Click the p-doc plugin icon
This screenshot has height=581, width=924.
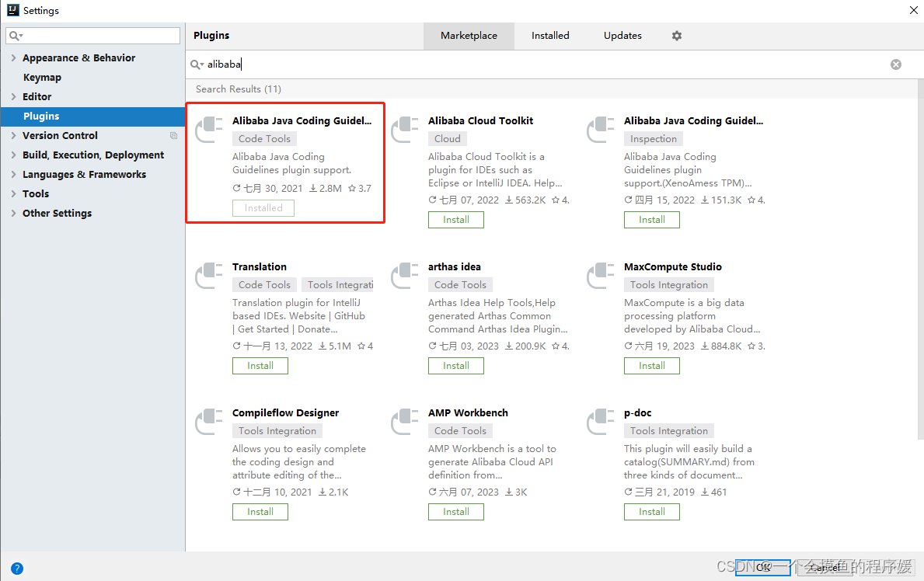[x=601, y=421]
